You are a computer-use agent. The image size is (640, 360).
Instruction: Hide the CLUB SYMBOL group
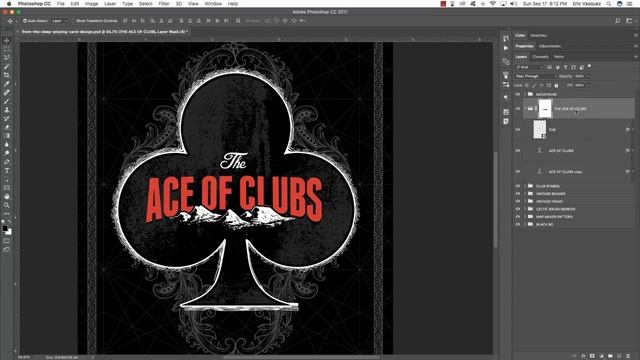click(x=518, y=186)
